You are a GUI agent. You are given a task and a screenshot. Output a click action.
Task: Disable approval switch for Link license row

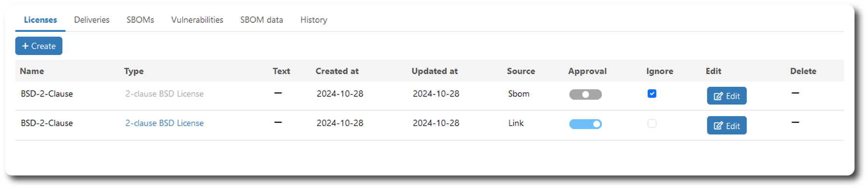(585, 124)
